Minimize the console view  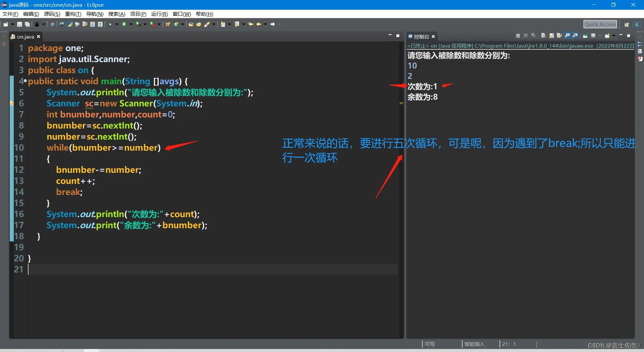click(621, 35)
